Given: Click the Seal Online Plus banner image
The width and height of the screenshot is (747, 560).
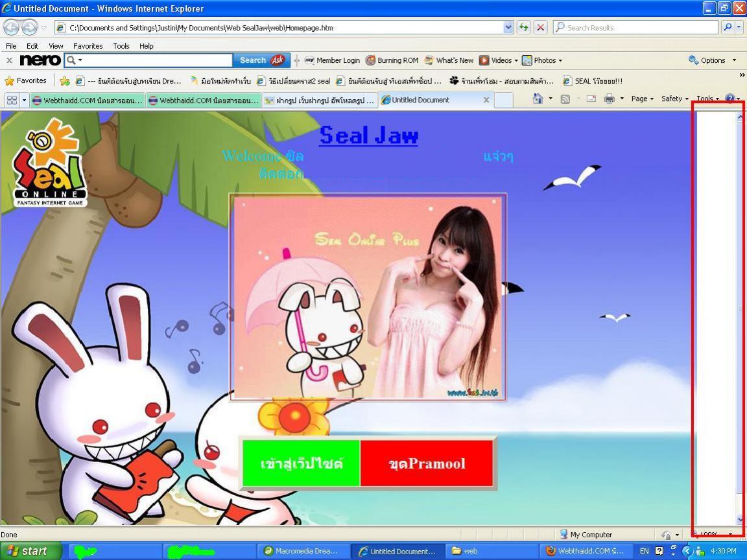Looking at the screenshot, I should [x=368, y=297].
